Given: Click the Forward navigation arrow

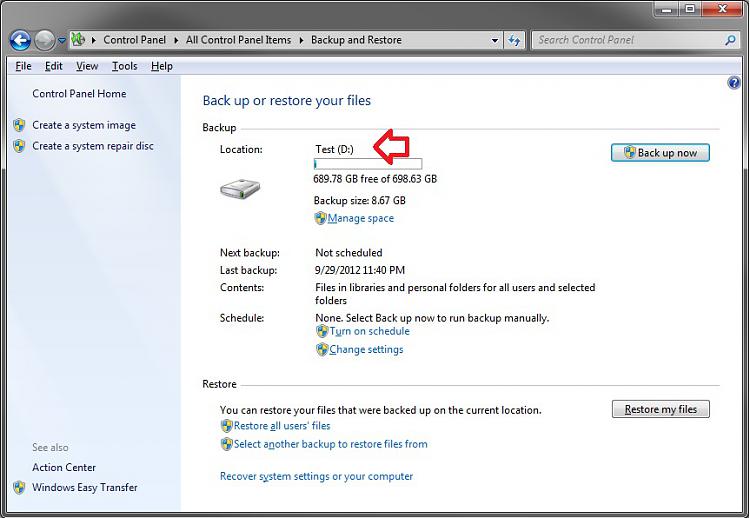Looking at the screenshot, I should pyautogui.click(x=44, y=41).
